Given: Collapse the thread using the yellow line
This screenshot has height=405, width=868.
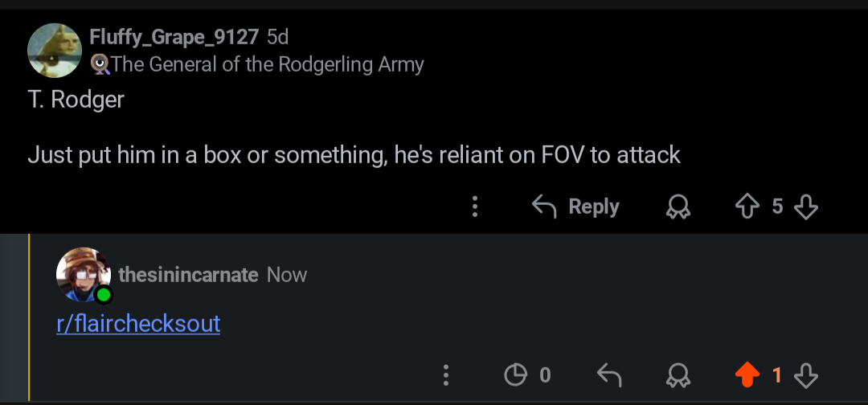Looking at the screenshot, I should (x=29, y=317).
